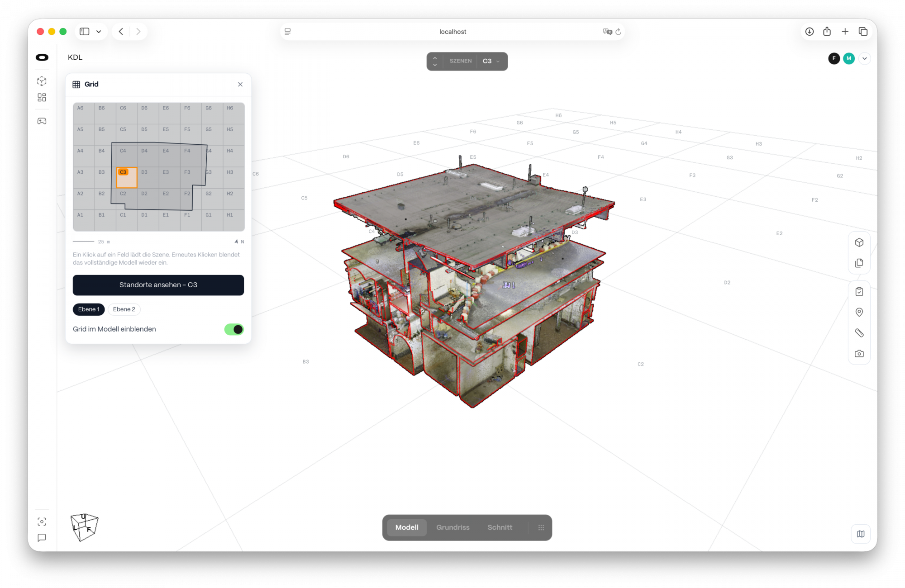Switch to Schnitt view tab
Image resolution: width=905 pixels, height=588 pixels.
pos(500,527)
